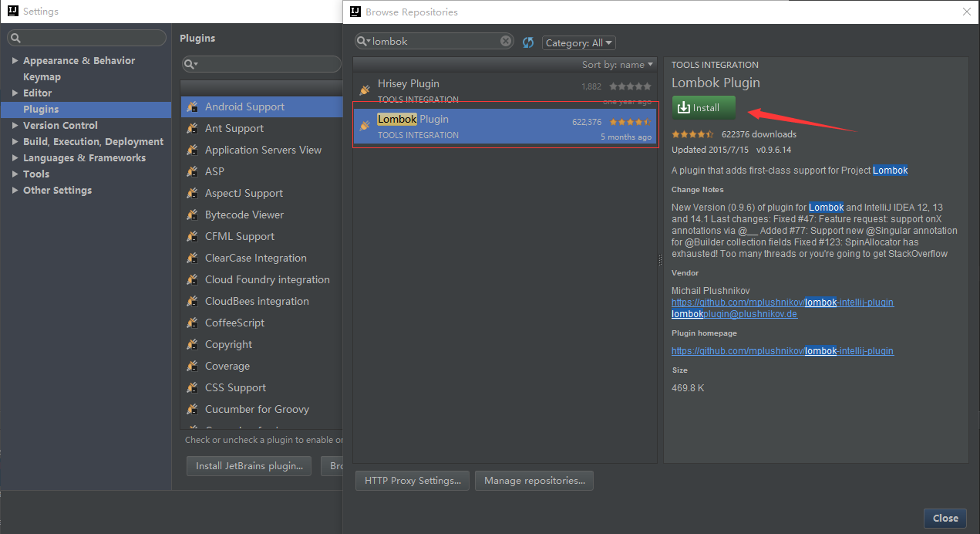Open HTTP Proxy Settings

click(x=413, y=481)
